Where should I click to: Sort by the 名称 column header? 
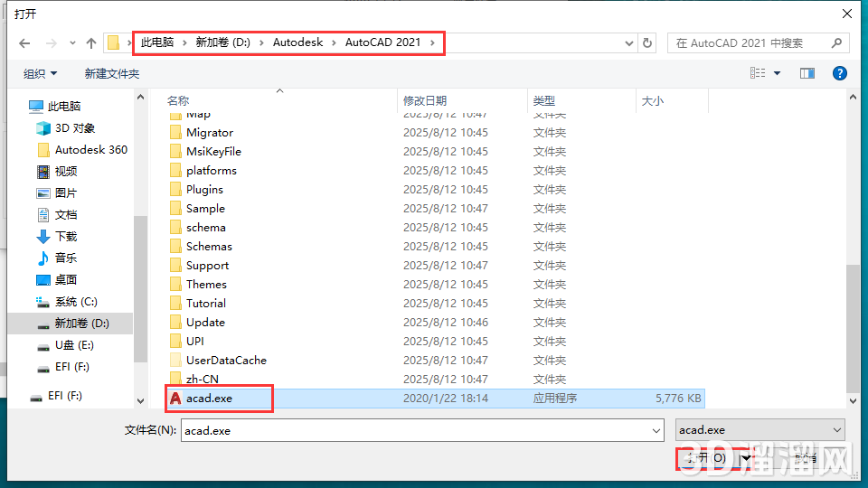click(x=178, y=100)
